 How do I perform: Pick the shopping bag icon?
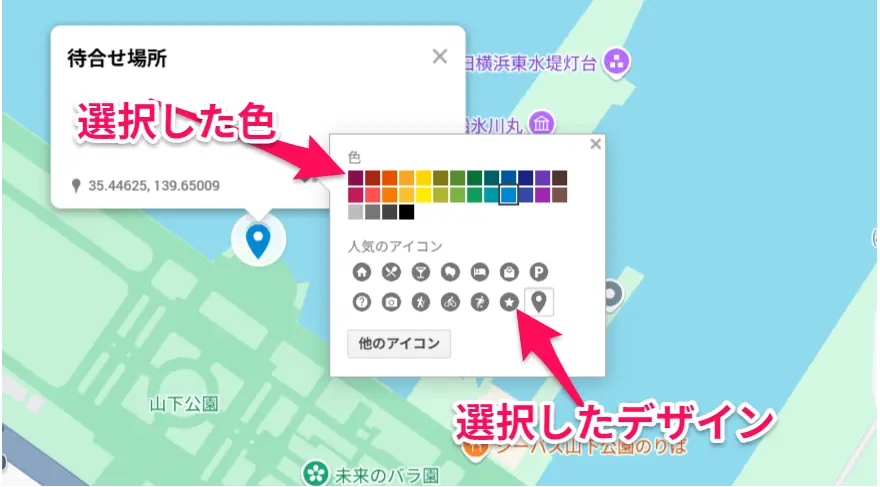(509, 272)
